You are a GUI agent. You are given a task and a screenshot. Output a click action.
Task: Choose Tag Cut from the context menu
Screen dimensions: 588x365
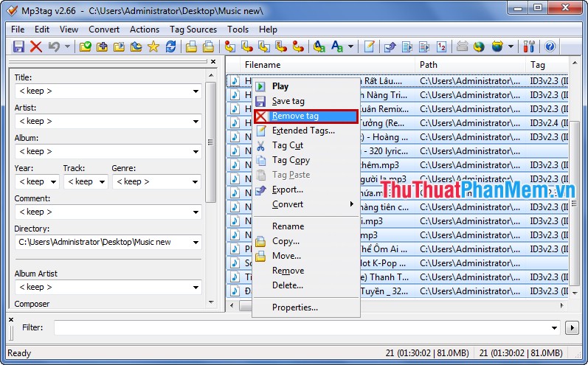(306, 145)
